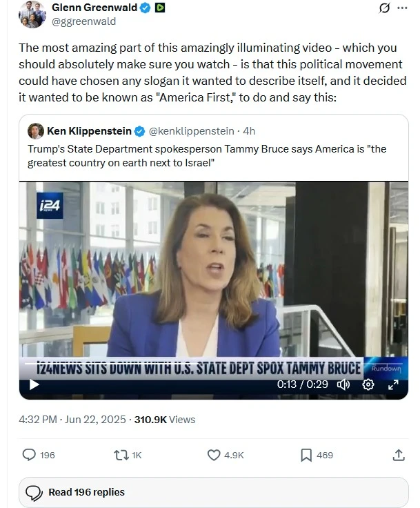The image size is (420, 508).
Task: Open Glenn Greenwald's profile picture
Action: [x=32, y=14]
